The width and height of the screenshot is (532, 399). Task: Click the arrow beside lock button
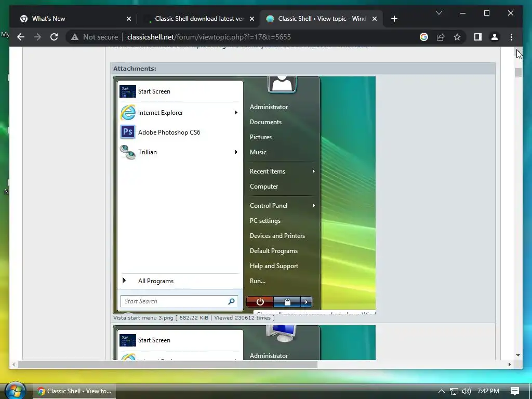click(x=306, y=302)
